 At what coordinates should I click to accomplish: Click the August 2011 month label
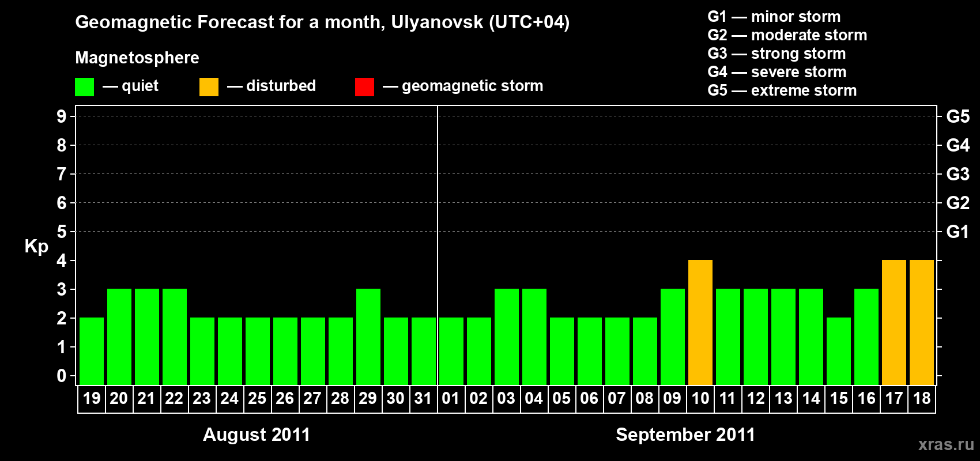pyautogui.click(x=257, y=434)
